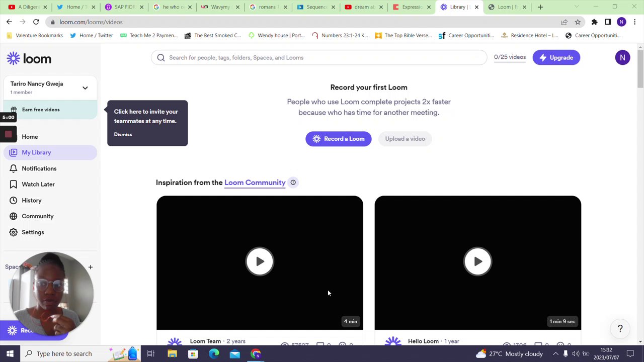Play the Loom Team video
This screenshot has width=644, height=362.
(x=260, y=261)
